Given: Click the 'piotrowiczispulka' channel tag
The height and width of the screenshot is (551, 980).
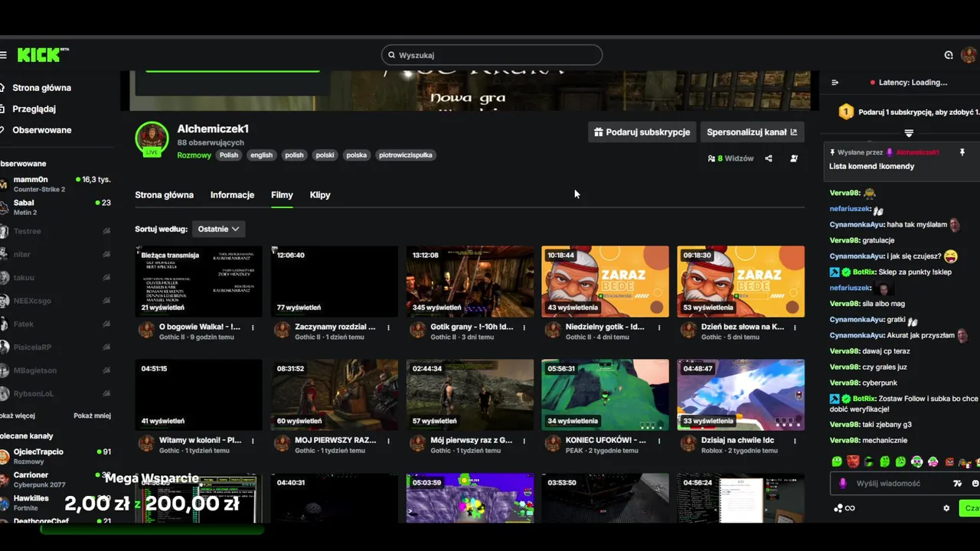Looking at the screenshot, I should pos(406,155).
